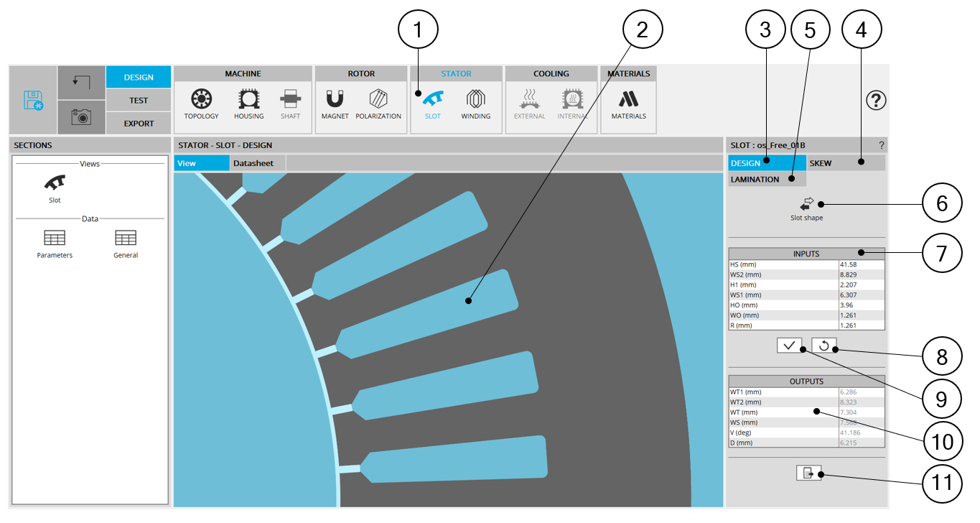980x523 pixels.
Task: Open help with the question mark icon
Action: [876, 101]
